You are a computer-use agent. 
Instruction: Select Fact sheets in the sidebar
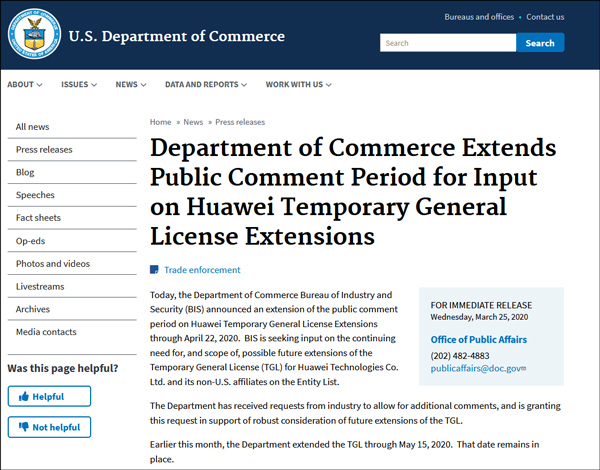tap(38, 218)
